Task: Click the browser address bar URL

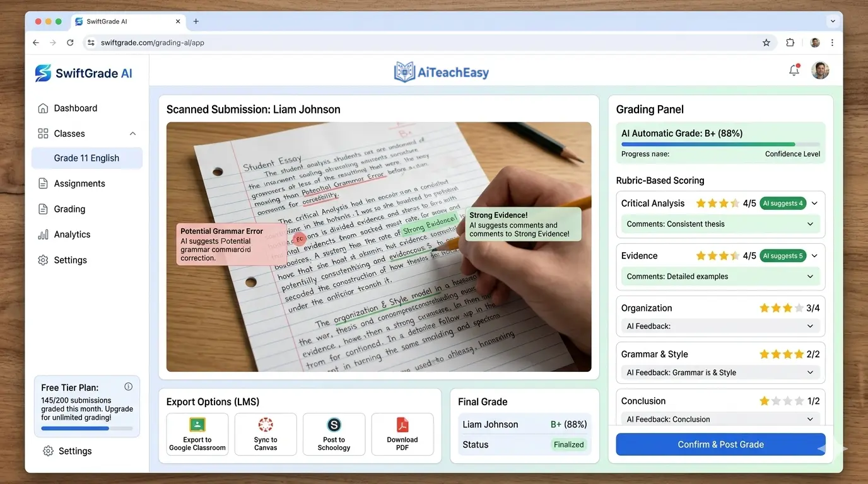Action: point(153,43)
